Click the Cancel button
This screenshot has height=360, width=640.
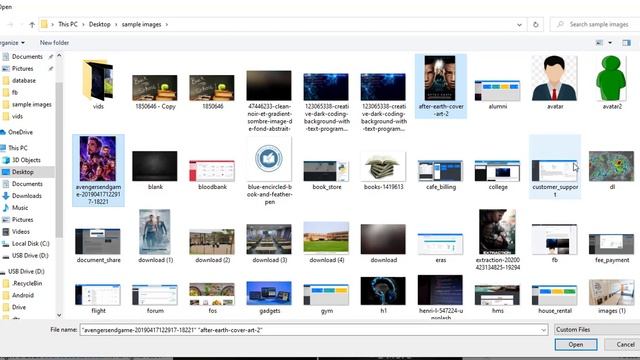pyautogui.click(x=624, y=344)
